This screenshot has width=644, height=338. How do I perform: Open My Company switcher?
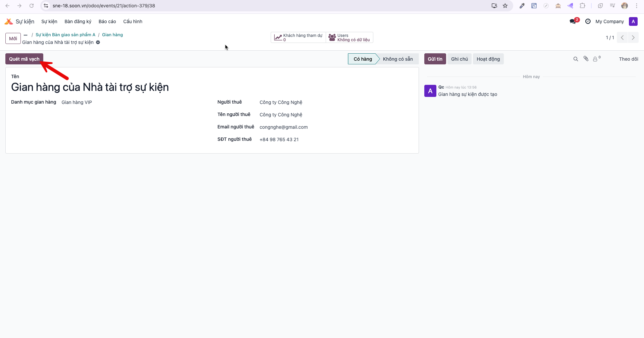[609, 21]
